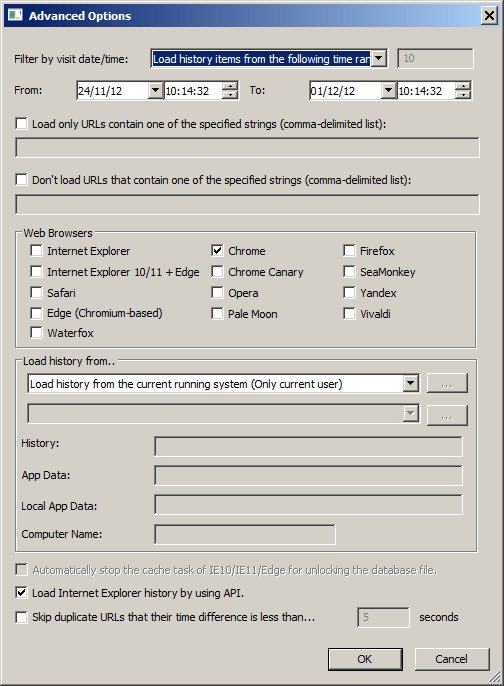
Task: Click the window resize grip corner
Action: click(x=494, y=676)
